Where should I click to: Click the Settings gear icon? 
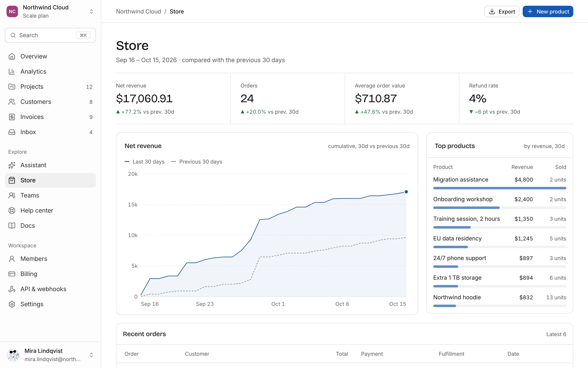pos(12,304)
